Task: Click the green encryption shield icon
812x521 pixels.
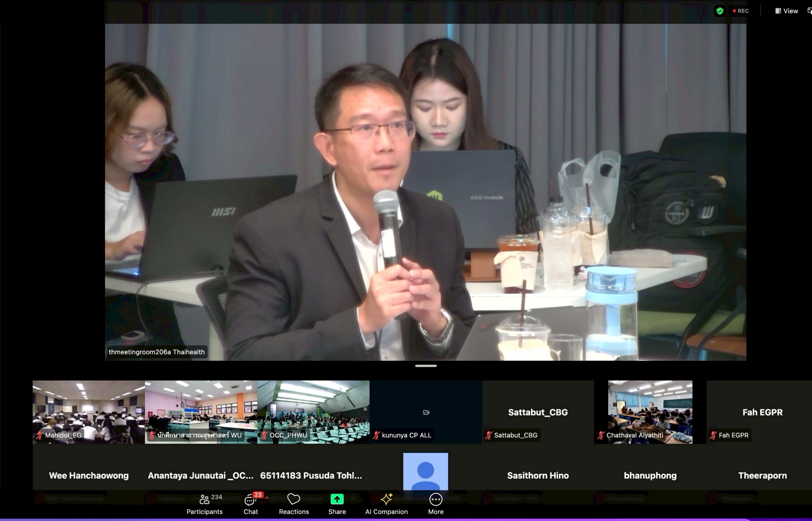Action: [x=720, y=11]
